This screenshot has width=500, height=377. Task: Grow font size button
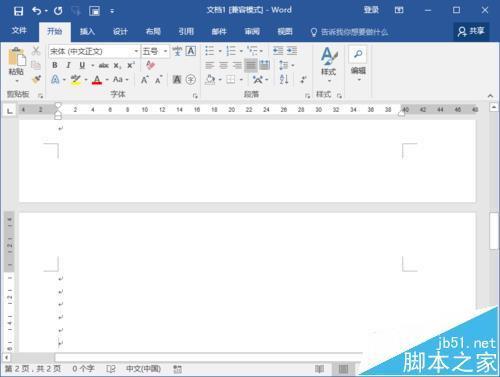pyautogui.click(x=144, y=80)
